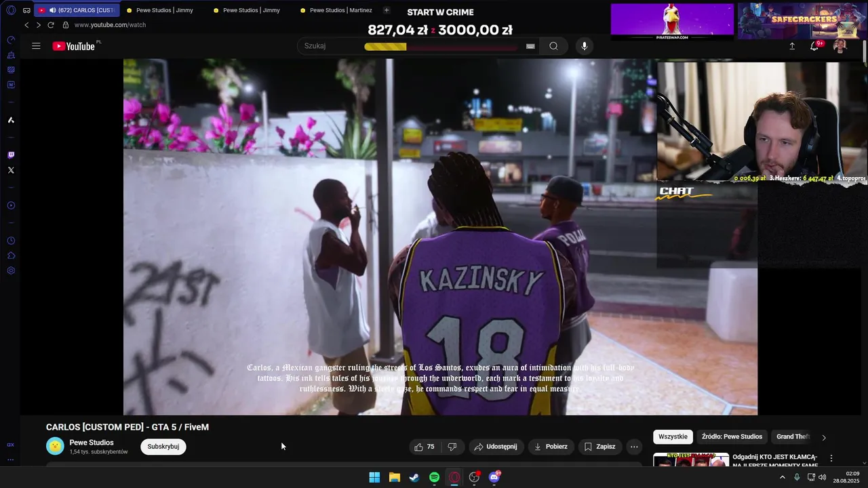Click the Pobierz download button

[x=551, y=447]
